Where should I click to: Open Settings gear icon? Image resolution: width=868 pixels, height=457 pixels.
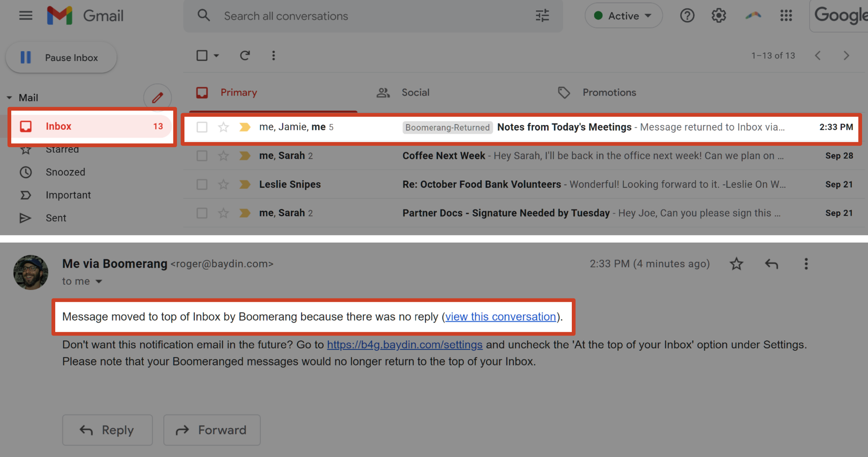(718, 16)
